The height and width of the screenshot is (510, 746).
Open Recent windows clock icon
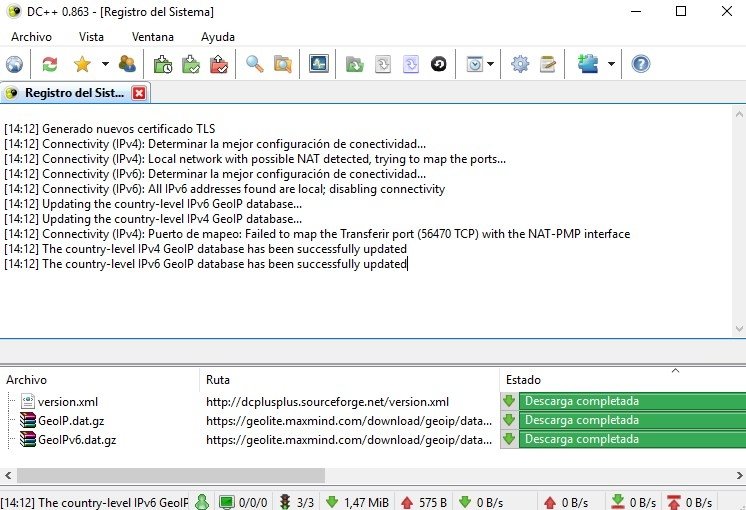(474, 64)
